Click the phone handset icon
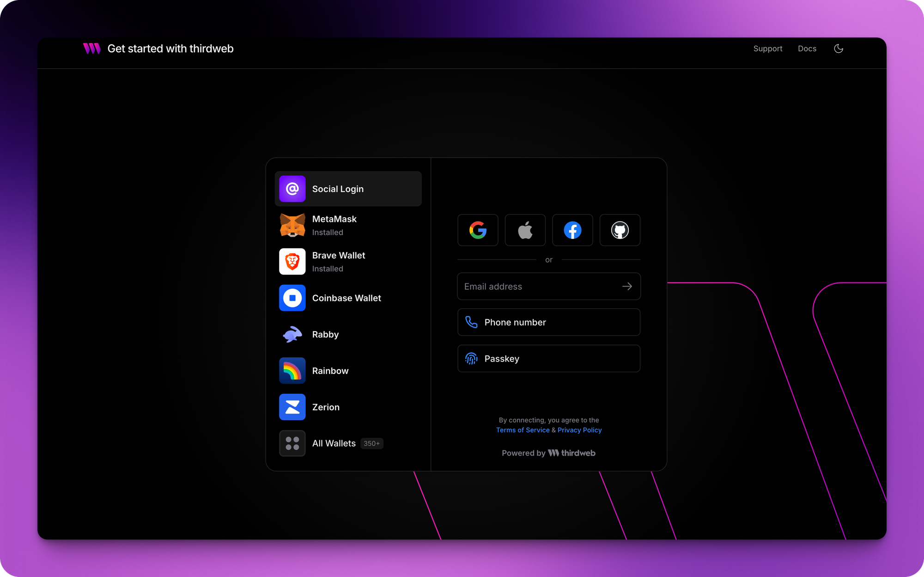The height and width of the screenshot is (577, 924). pyautogui.click(x=471, y=322)
